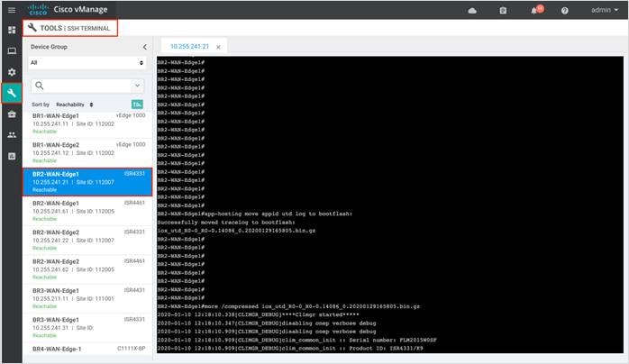Open the Tools wrench sidebar icon
Image resolution: width=629 pixels, height=364 pixels.
click(x=12, y=93)
